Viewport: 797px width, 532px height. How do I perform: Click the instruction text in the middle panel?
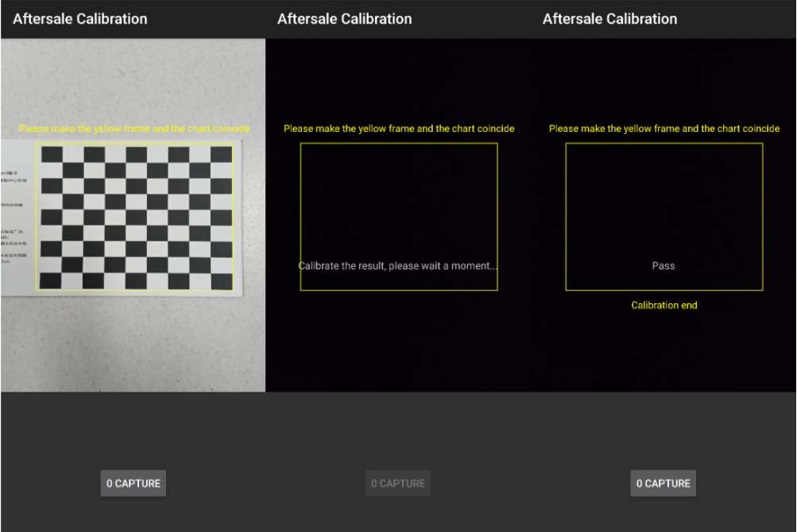click(399, 129)
